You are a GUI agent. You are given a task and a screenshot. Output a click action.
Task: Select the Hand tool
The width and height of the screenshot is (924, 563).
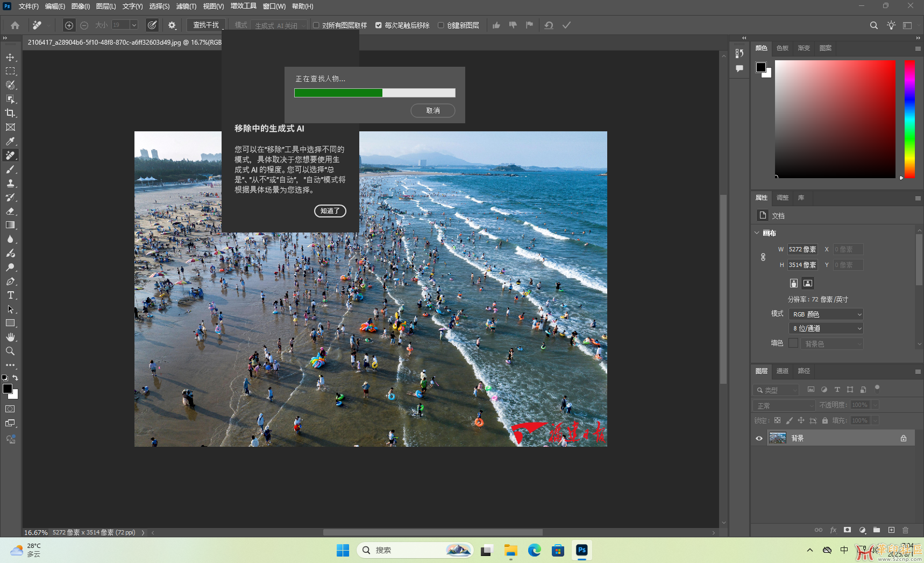tap(10, 337)
